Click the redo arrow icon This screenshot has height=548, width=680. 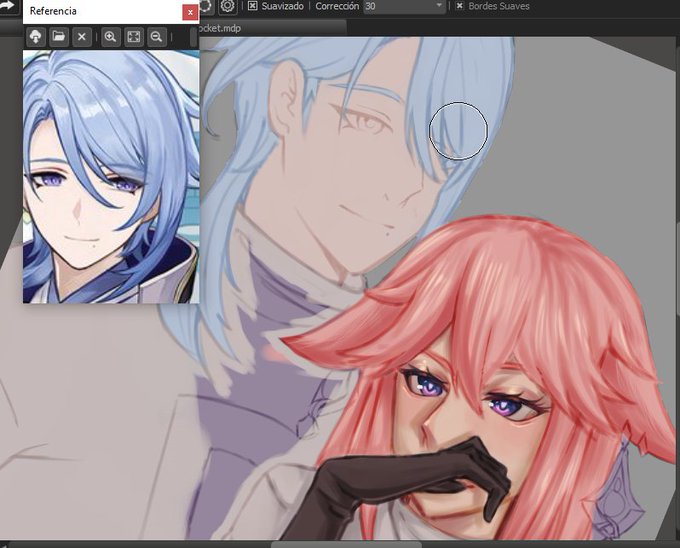coord(7,6)
